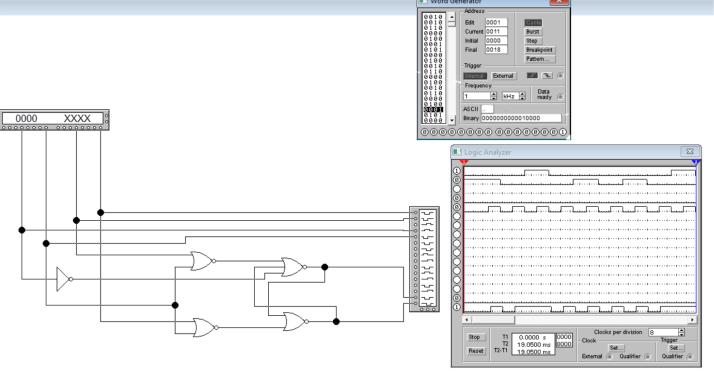Enable Cycle mode in Word Generator

[x=533, y=22]
